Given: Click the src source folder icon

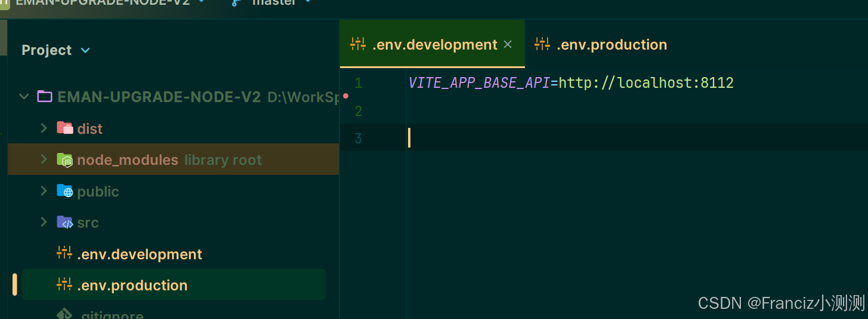Looking at the screenshot, I should point(64,222).
